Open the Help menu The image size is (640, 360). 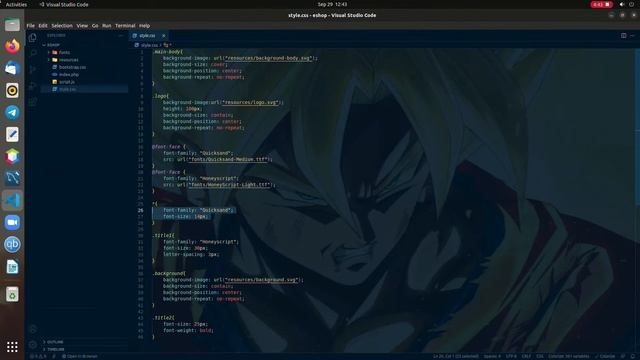click(144, 25)
